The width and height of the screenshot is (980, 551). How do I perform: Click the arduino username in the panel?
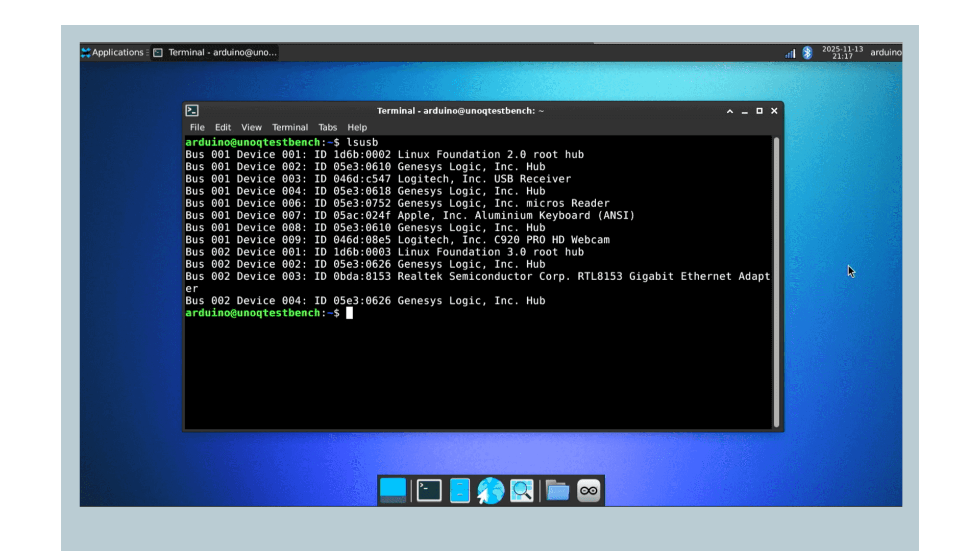[x=886, y=53]
